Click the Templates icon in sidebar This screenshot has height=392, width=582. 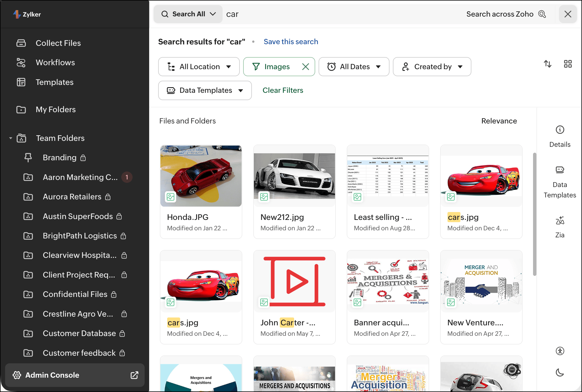[x=21, y=82]
